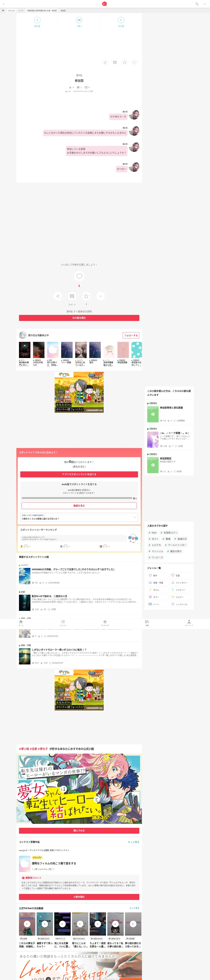Go to previous episode arrow
The width and height of the screenshot is (210, 980).
37,20
